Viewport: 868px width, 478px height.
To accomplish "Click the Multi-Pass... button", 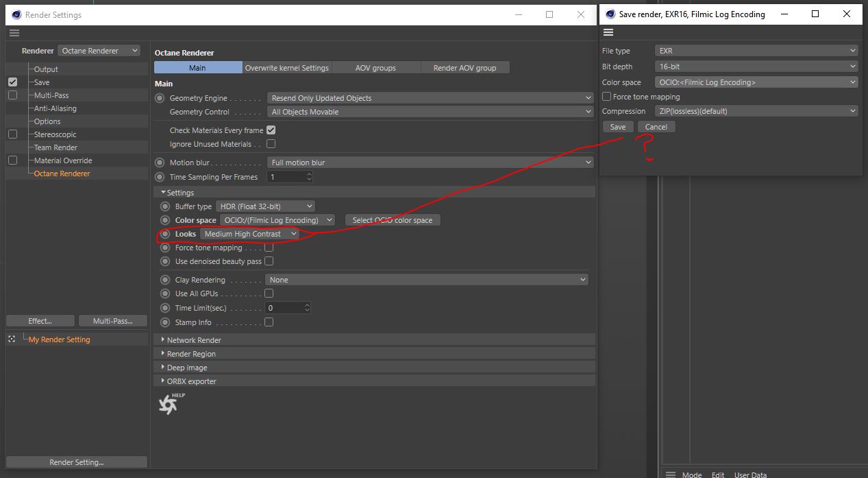I will [112, 321].
